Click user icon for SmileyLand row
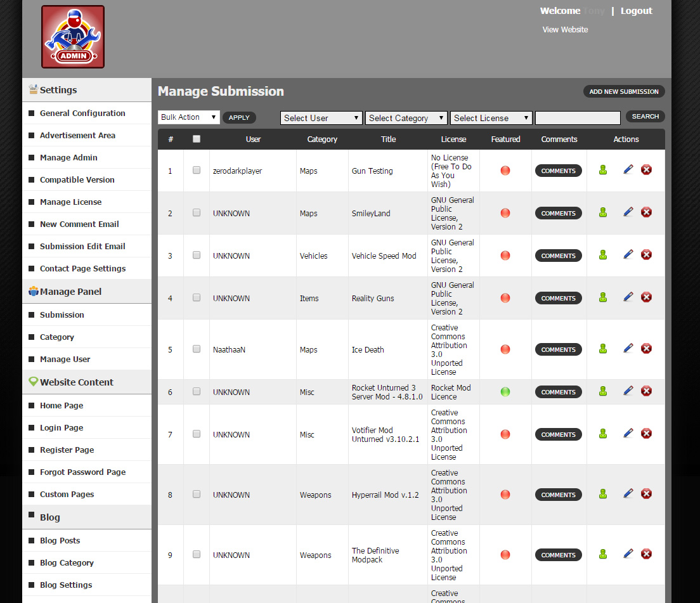 click(x=603, y=212)
